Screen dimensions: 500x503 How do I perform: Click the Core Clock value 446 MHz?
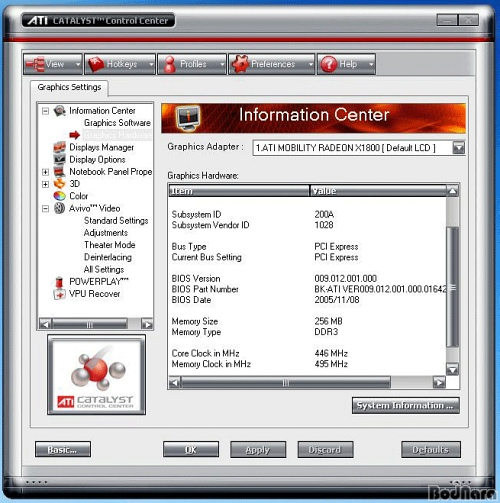pyautogui.click(x=331, y=353)
